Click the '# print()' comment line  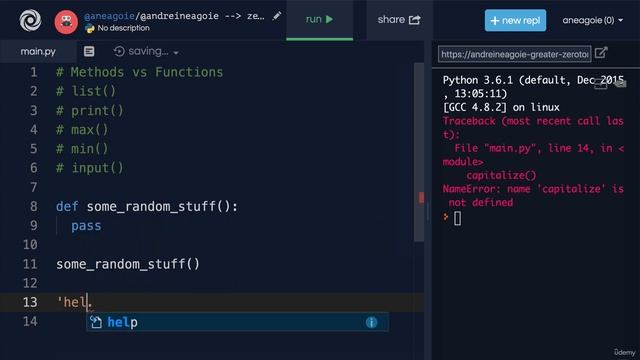tap(90, 111)
